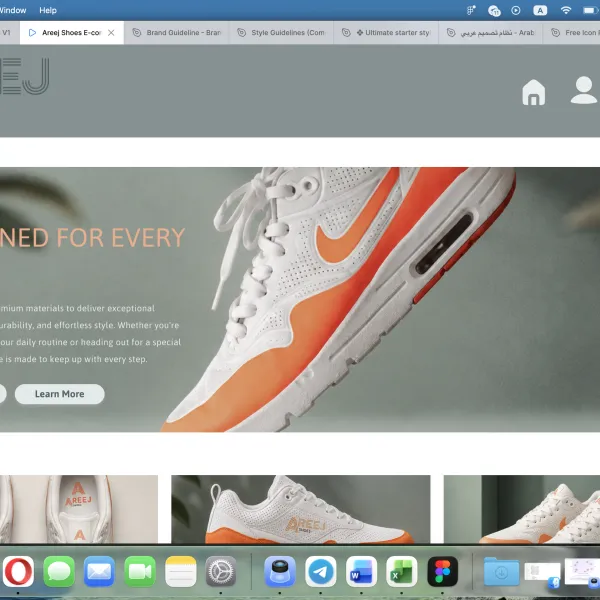The width and height of the screenshot is (600, 600).
Task: Open Notes from the dock
Action: pos(181,571)
